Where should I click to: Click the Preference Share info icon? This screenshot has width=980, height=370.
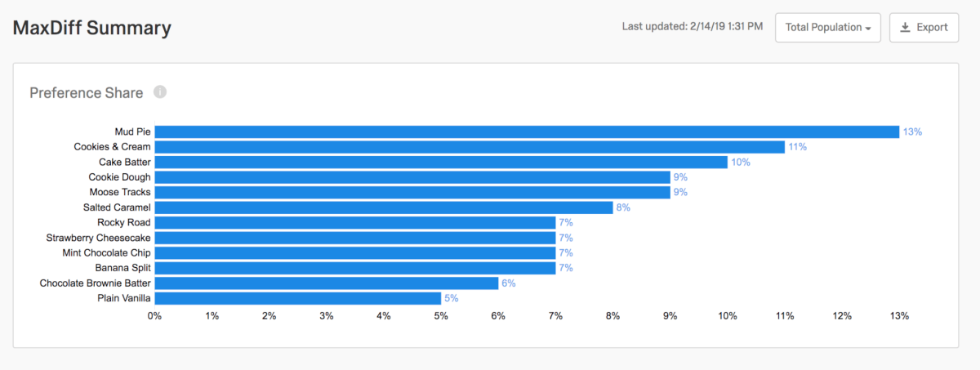[x=160, y=92]
